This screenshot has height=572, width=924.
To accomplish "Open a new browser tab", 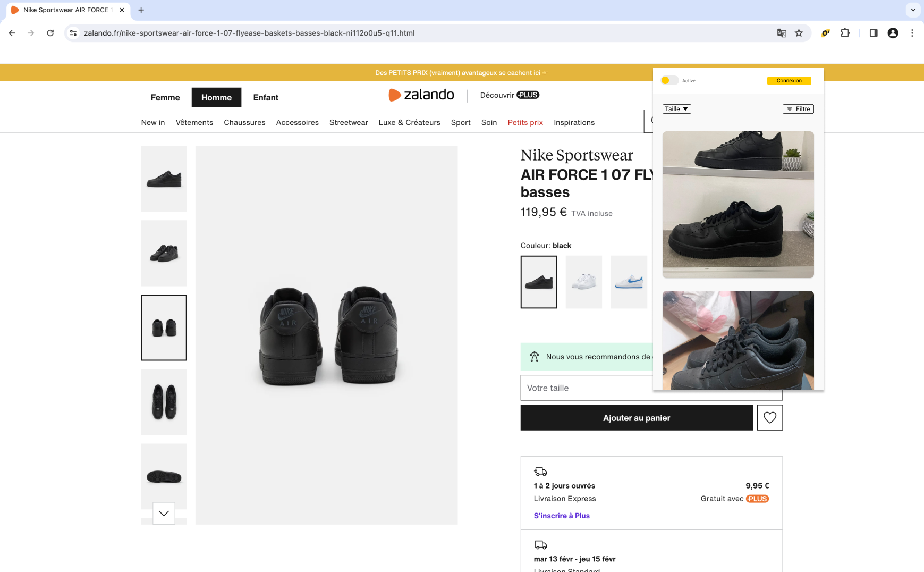I will (x=141, y=10).
